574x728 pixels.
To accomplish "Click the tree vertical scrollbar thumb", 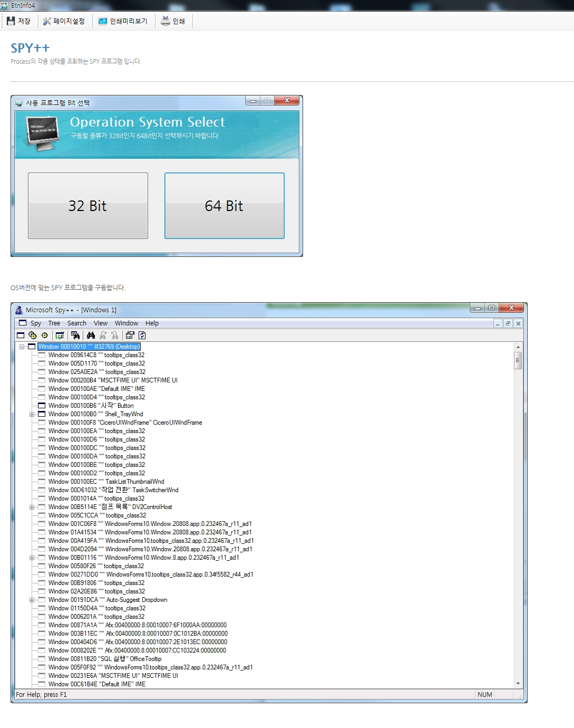I will 518,361.
